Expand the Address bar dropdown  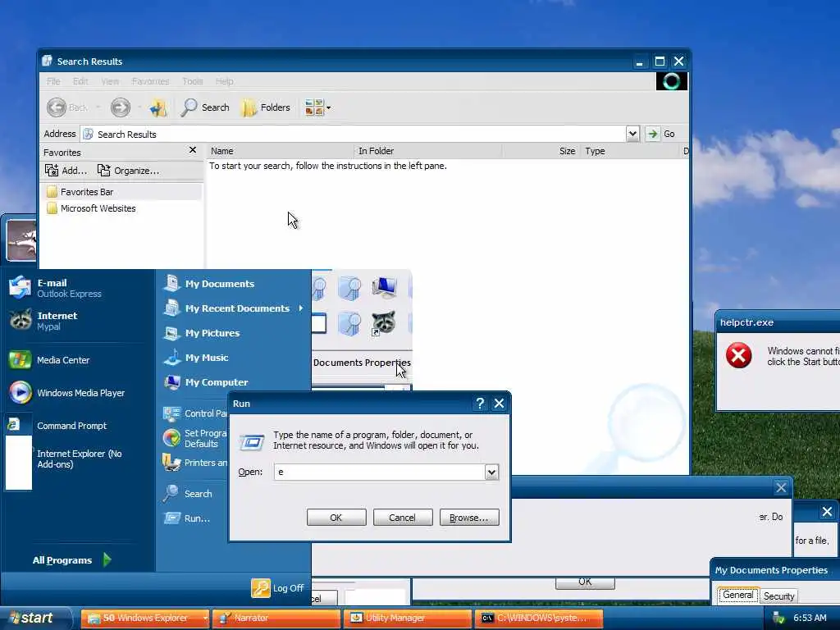click(632, 134)
